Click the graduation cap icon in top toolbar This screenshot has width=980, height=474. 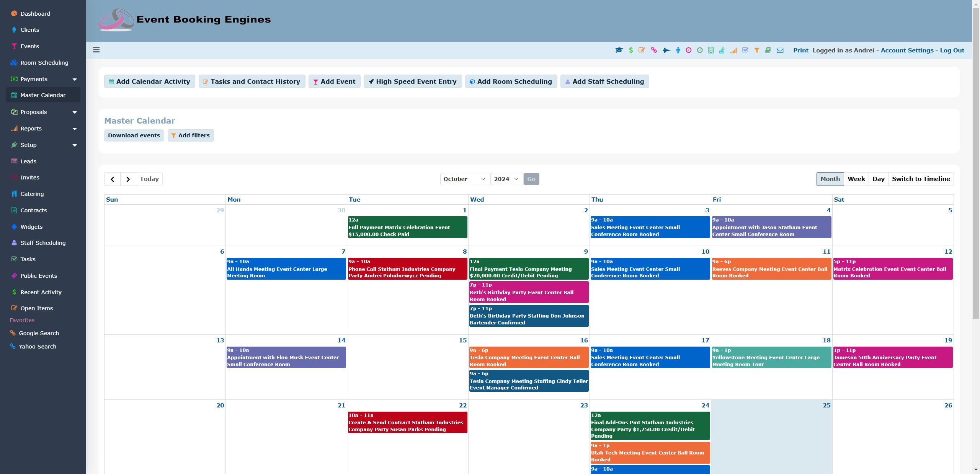[x=619, y=50]
